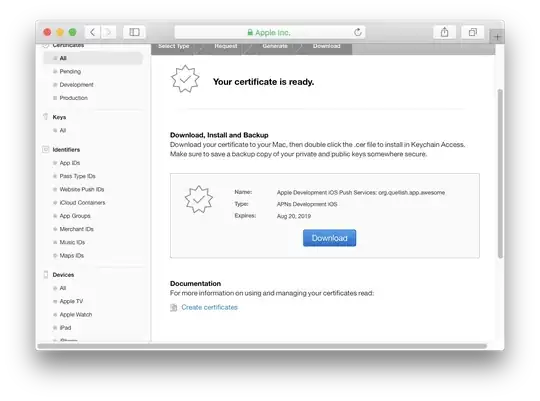Reload the page with refresh icon
Viewport: 540px width, 401px height.
[358, 32]
